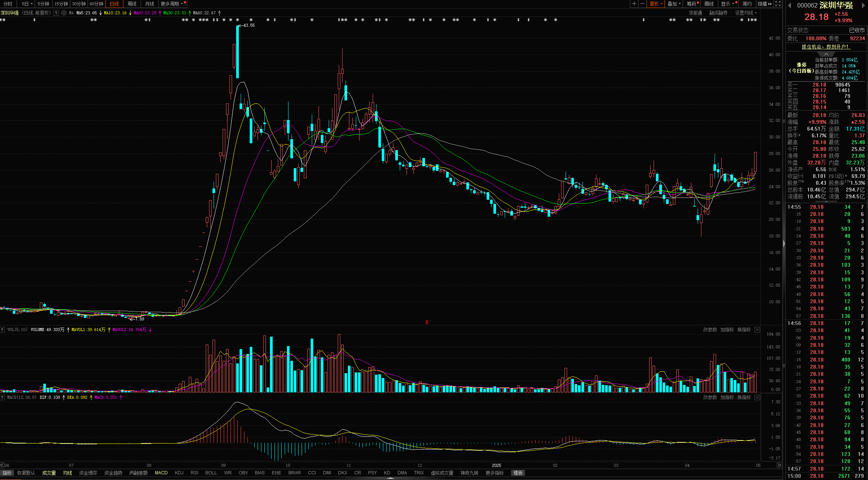Toggle the 成交量 indicator on
The image size is (868, 480).
[x=49, y=473]
